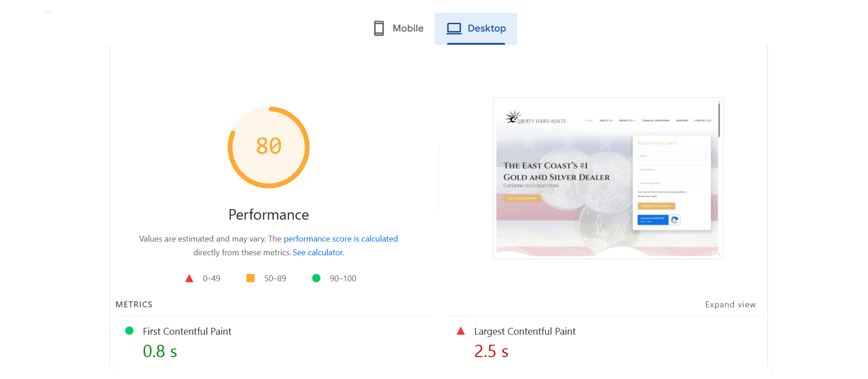This screenshot has height=379, width=868.
Task: Click the Mobile phone icon
Action: 378,28
